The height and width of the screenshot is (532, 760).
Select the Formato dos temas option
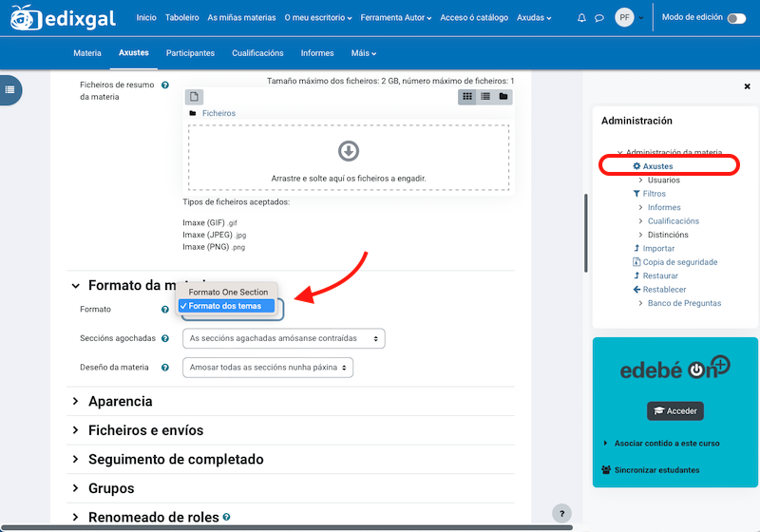click(226, 306)
